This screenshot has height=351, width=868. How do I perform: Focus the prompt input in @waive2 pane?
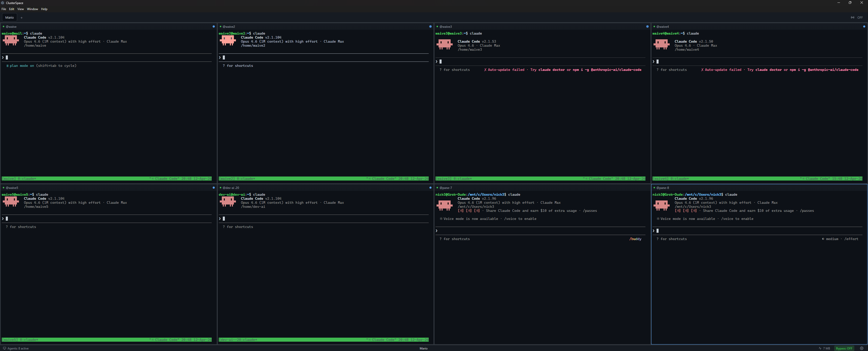(323, 57)
